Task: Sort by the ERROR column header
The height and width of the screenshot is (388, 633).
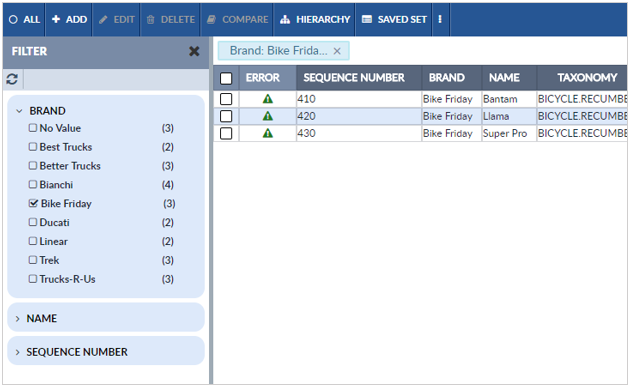Action: (x=268, y=78)
